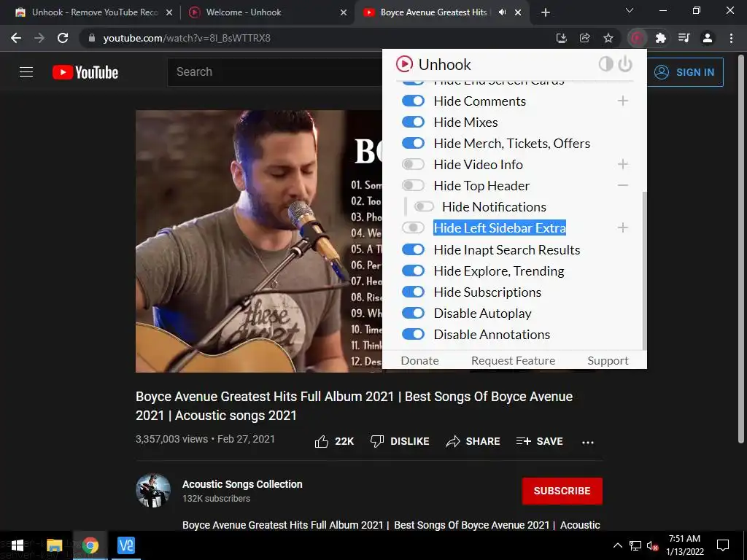Enable the Hide Top Header switch
This screenshot has height=560, width=747.
coord(413,185)
